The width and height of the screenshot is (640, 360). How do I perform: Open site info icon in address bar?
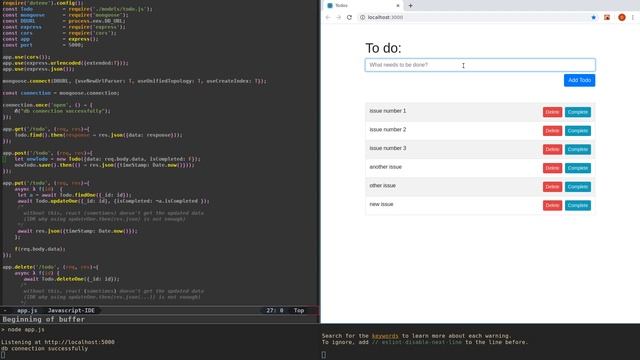coord(362,17)
